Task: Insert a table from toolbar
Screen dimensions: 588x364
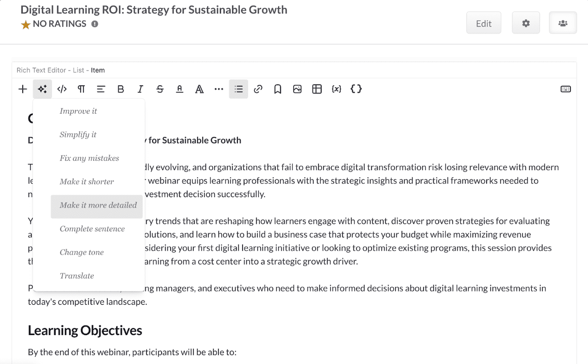Action: click(x=317, y=89)
